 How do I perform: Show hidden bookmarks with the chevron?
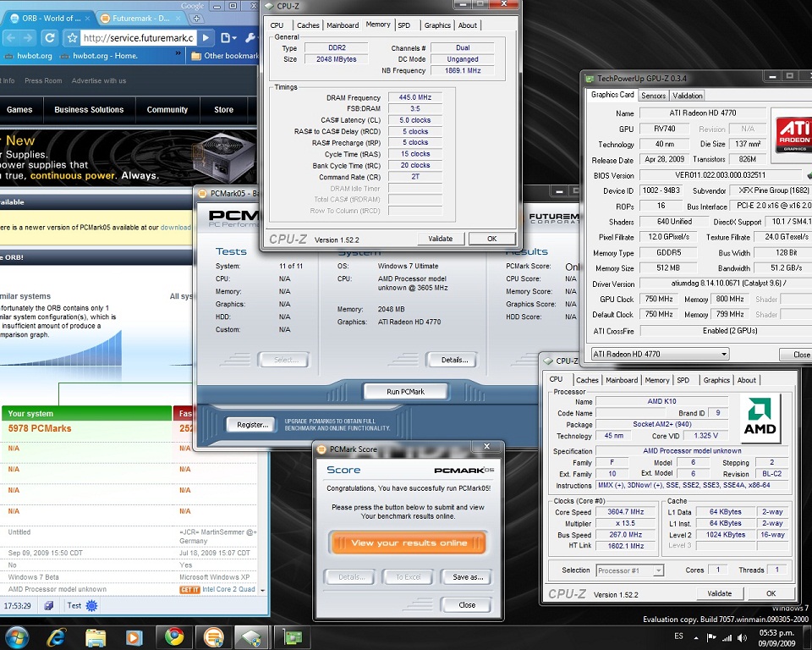tap(178, 53)
